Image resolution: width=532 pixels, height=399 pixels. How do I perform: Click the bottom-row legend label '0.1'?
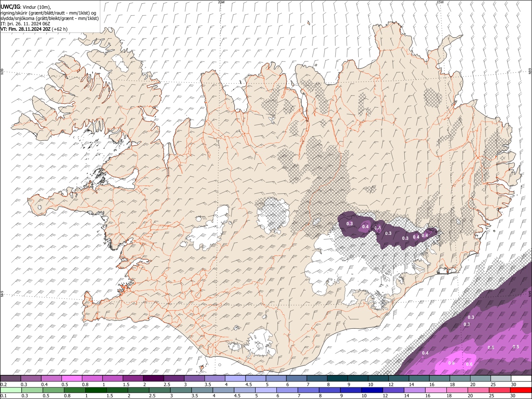tap(3, 396)
